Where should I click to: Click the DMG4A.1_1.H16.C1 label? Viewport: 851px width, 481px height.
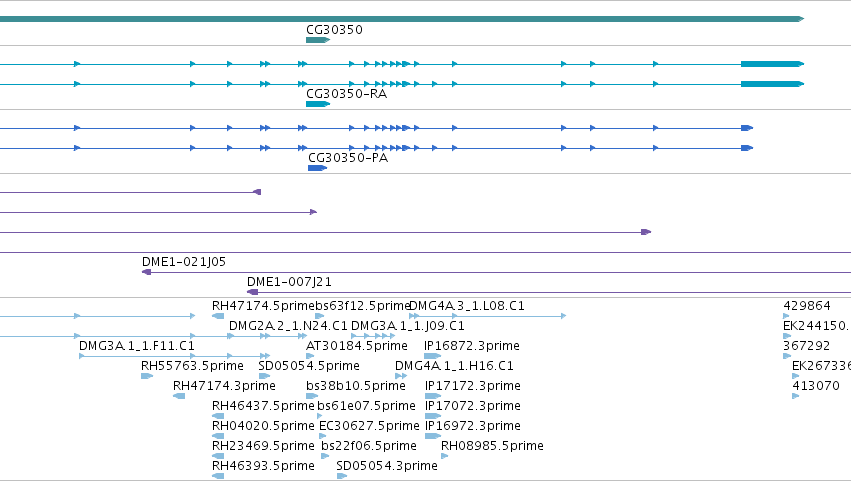(x=454, y=366)
